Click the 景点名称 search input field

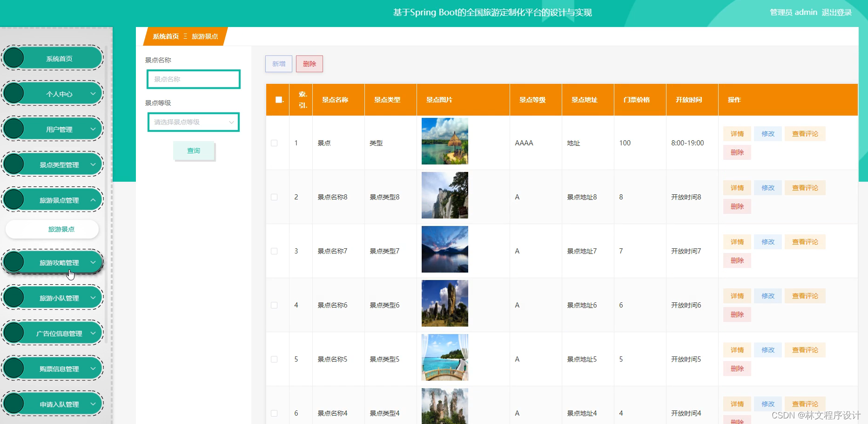tap(193, 79)
